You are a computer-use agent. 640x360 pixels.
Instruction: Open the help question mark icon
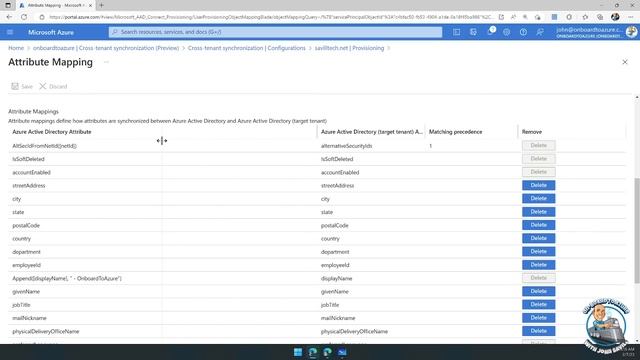click(523, 32)
